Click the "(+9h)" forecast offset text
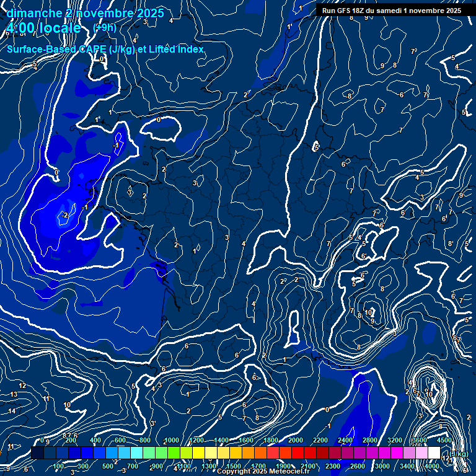Image resolution: width=476 pixels, height=476 pixels. pos(104,28)
